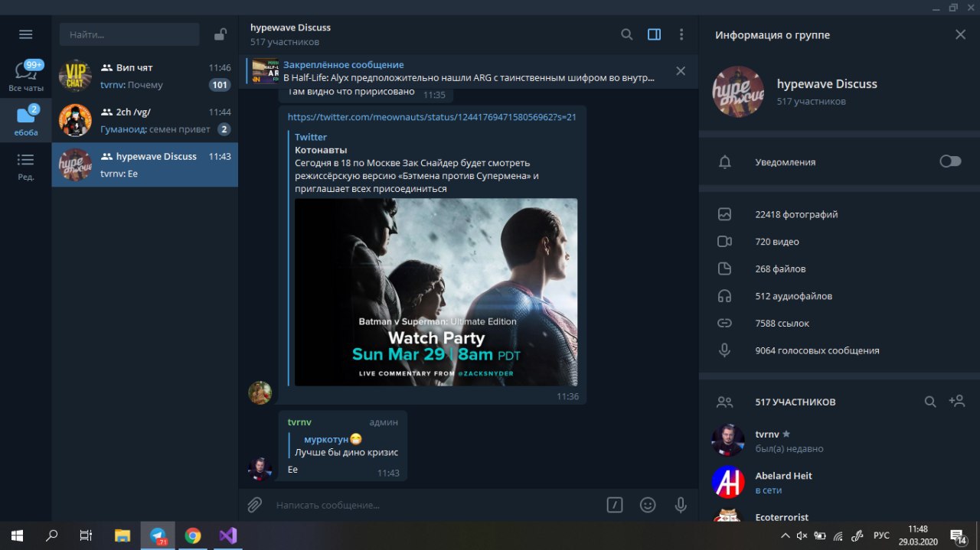Open Abelard Heit member profile
The width and height of the screenshot is (980, 550).
pos(839,482)
